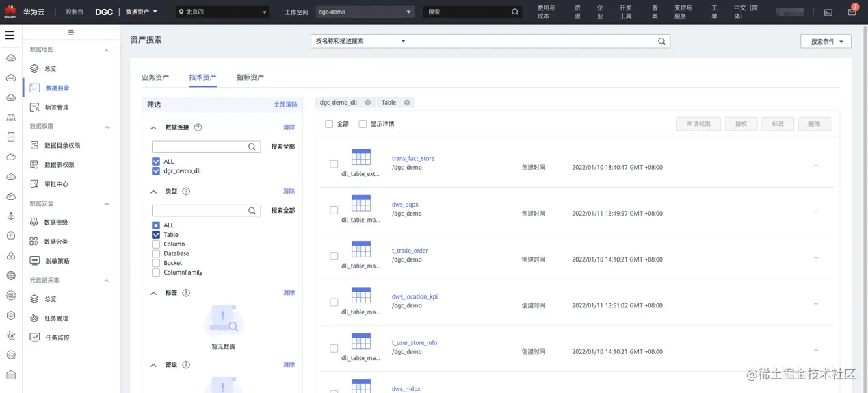Collapse the 类型 filter section
Screen dimensions: 868x393
click(x=154, y=192)
